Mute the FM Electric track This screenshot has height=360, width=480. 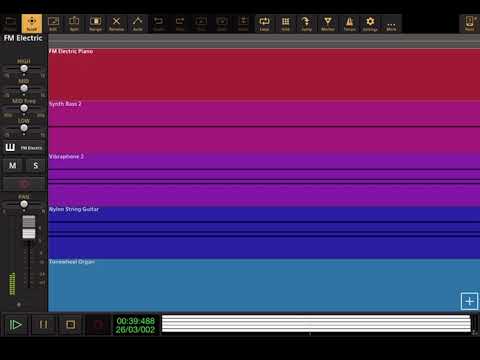pyautogui.click(x=13, y=165)
